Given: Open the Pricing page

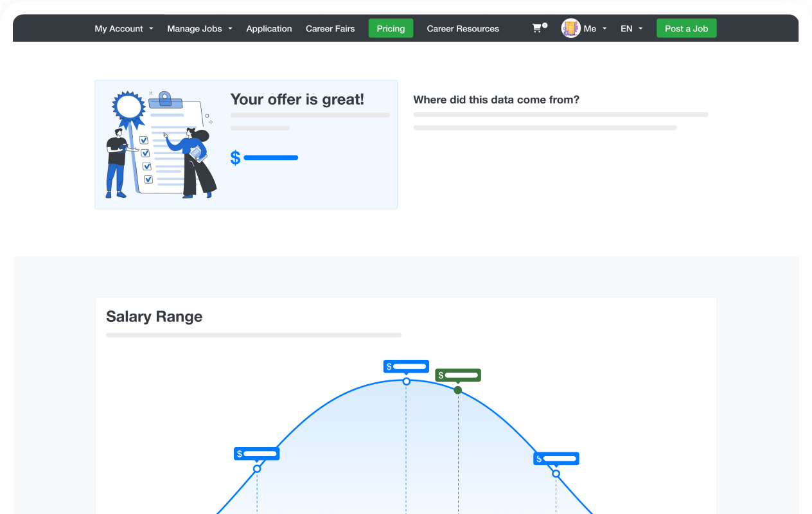Looking at the screenshot, I should tap(391, 28).
